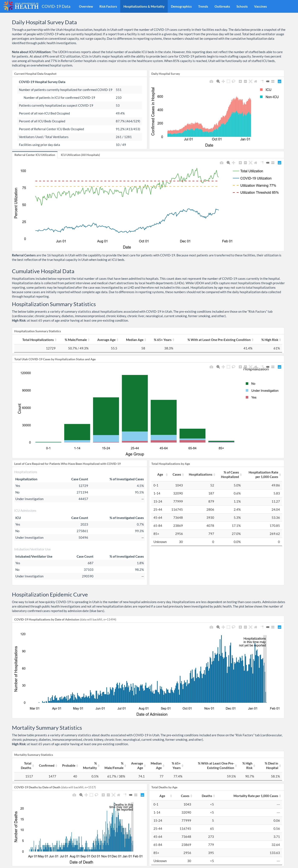Download Daily Hospital Survey plot as PNG
The height and width of the screenshot is (868, 298).
click(211, 82)
